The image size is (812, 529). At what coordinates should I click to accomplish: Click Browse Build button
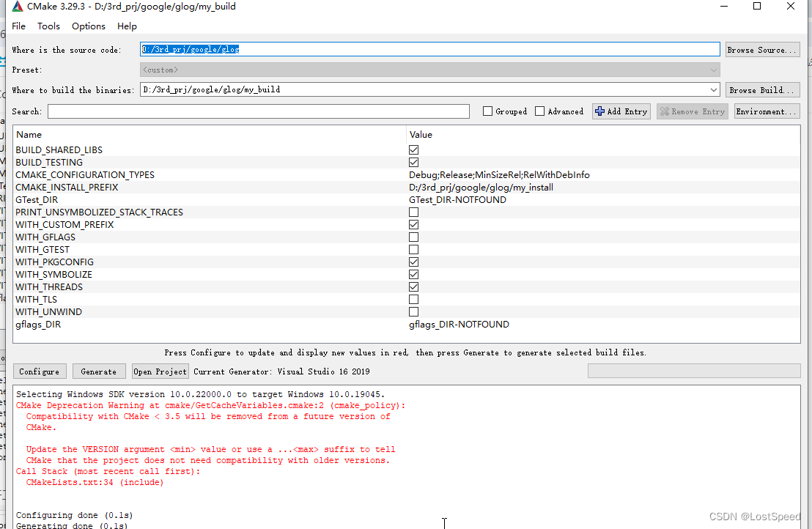[762, 90]
